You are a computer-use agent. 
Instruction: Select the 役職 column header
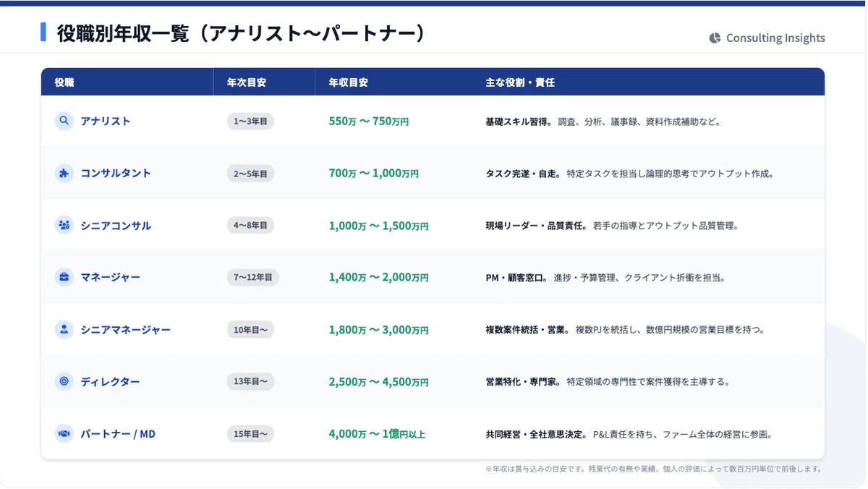(x=64, y=82)
